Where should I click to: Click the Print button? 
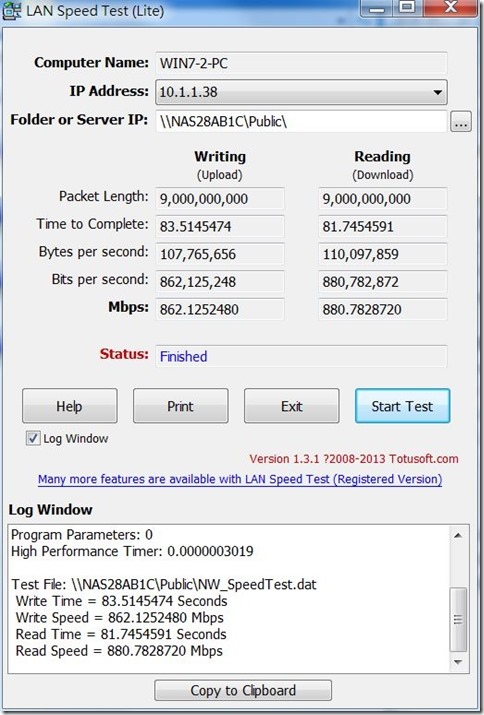point(181,406)
